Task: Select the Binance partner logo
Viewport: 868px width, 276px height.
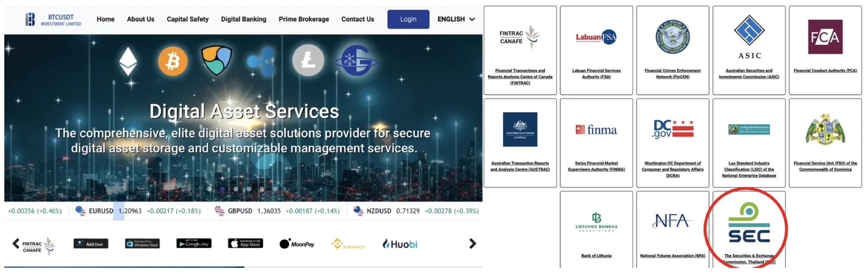Action: coord(348,244)
